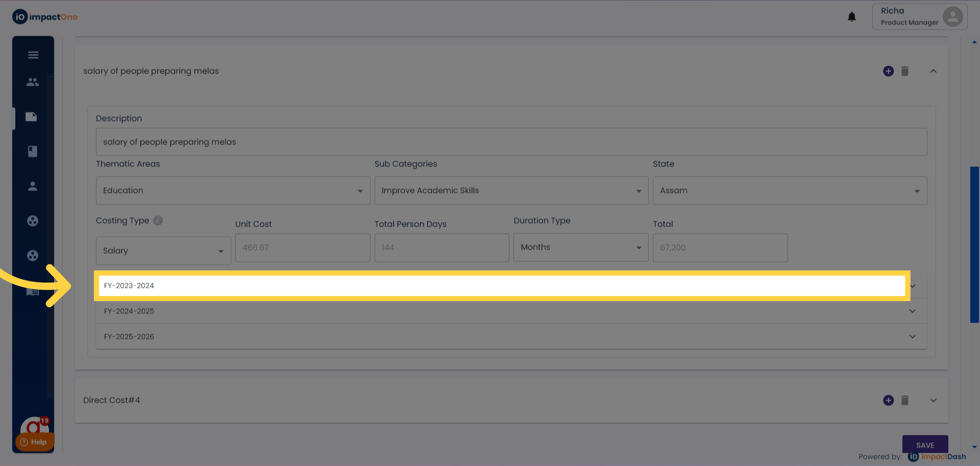Click the Help button
The height and width of the screenshot is (466, 980).
(x=34, y=442)
